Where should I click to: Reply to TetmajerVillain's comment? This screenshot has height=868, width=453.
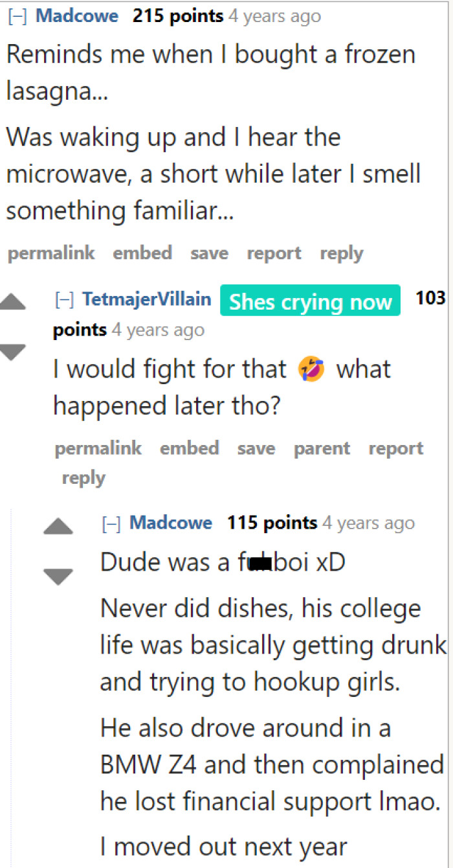[83, 478]
